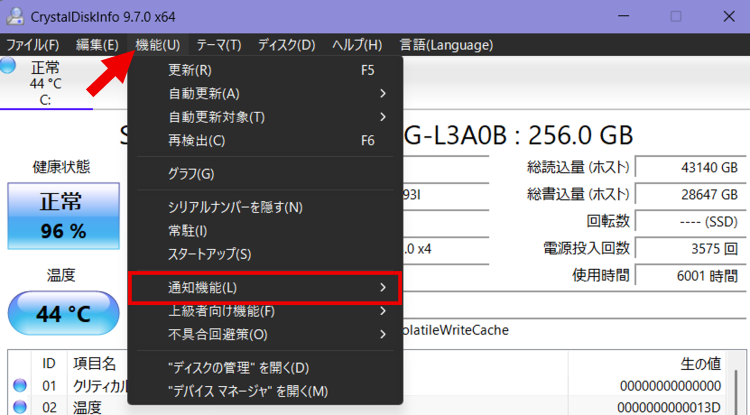This screenshot has width=750, height=415.
Task: Click raw value 0000000000013D in row 02
Action: point(669,407)
